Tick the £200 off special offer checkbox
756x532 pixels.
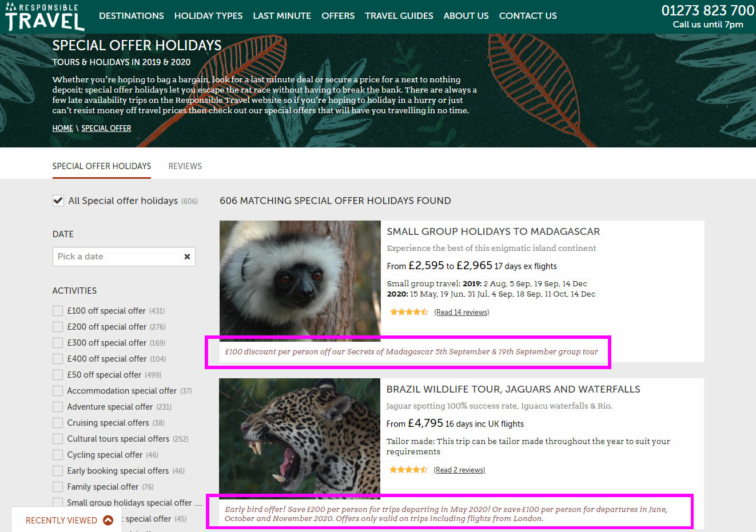58,327
